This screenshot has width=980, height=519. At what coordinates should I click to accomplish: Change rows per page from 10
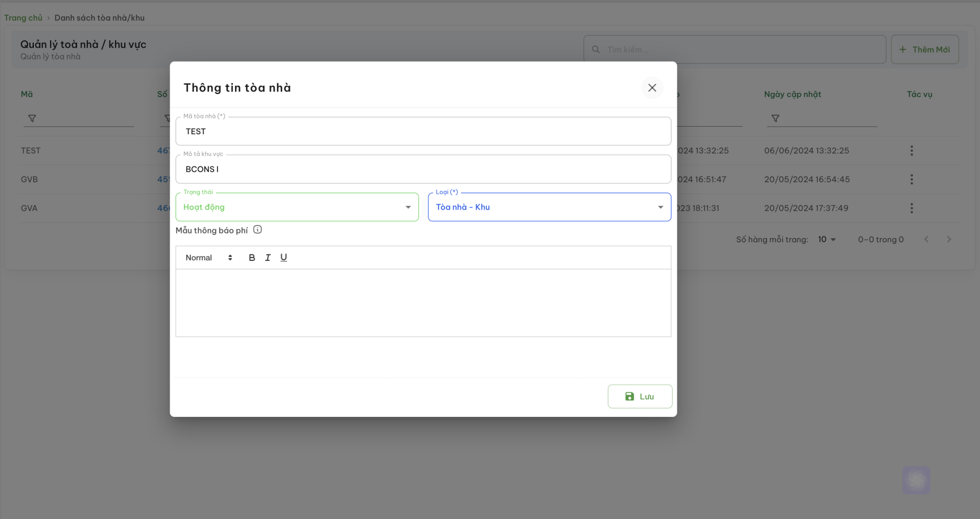[827, 239]
